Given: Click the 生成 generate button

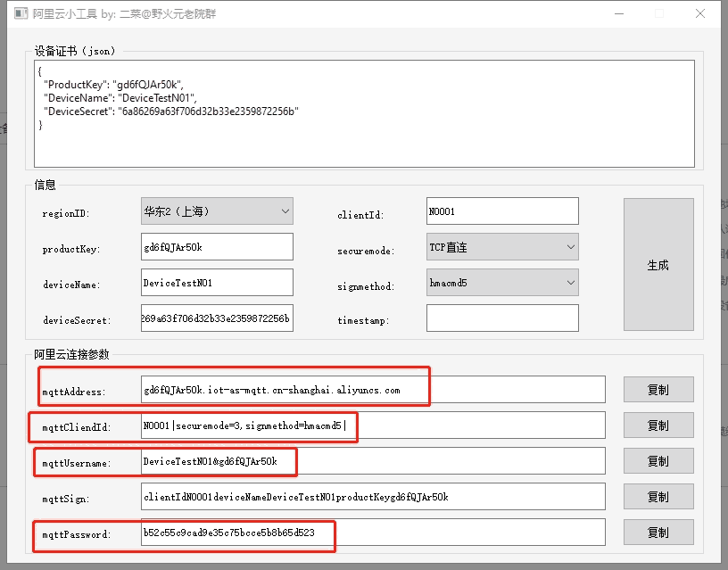Looking at the screenshot, I should (658, 265).
